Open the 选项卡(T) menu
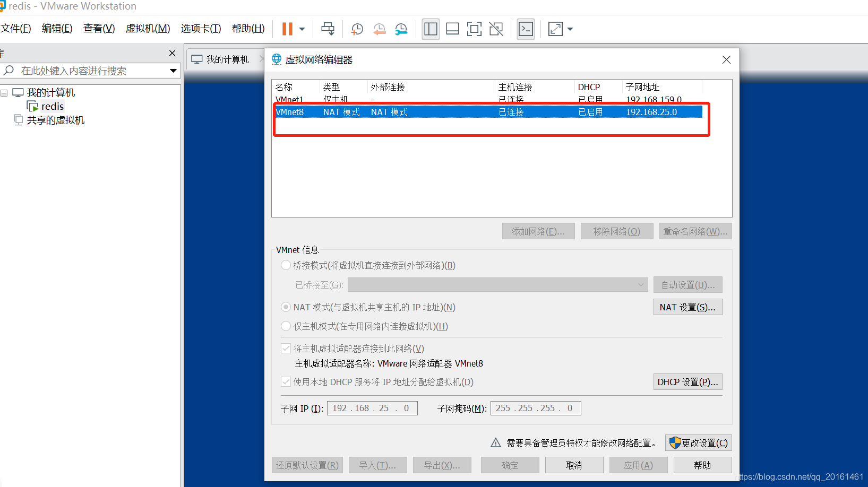 click(201, 29)
